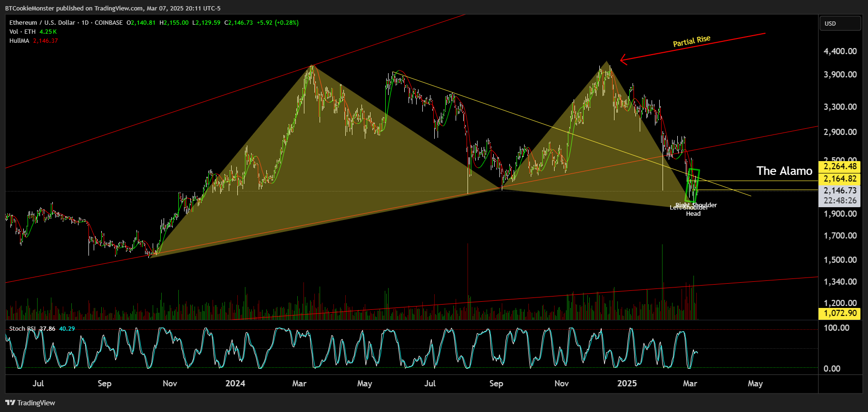Screen dimensions: 868x412
Task: Select the "The Alamo" text annotation
Action: click(x=784, y=171)
